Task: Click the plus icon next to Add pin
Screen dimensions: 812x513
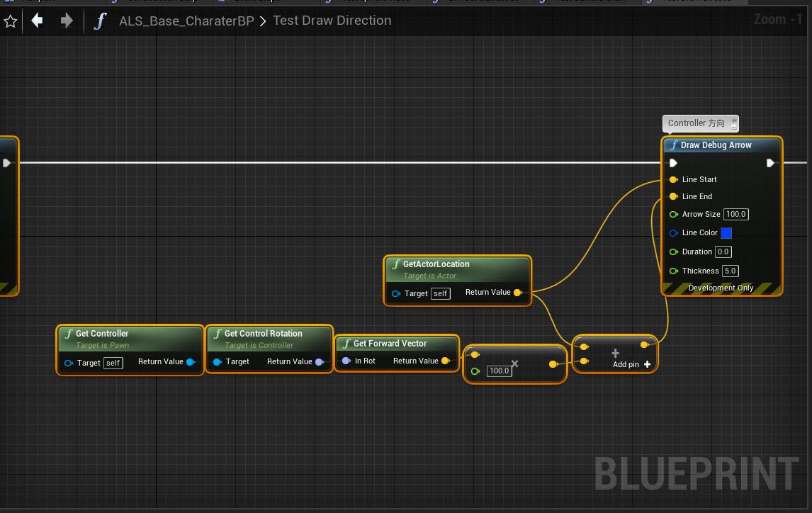Action: 646,364
